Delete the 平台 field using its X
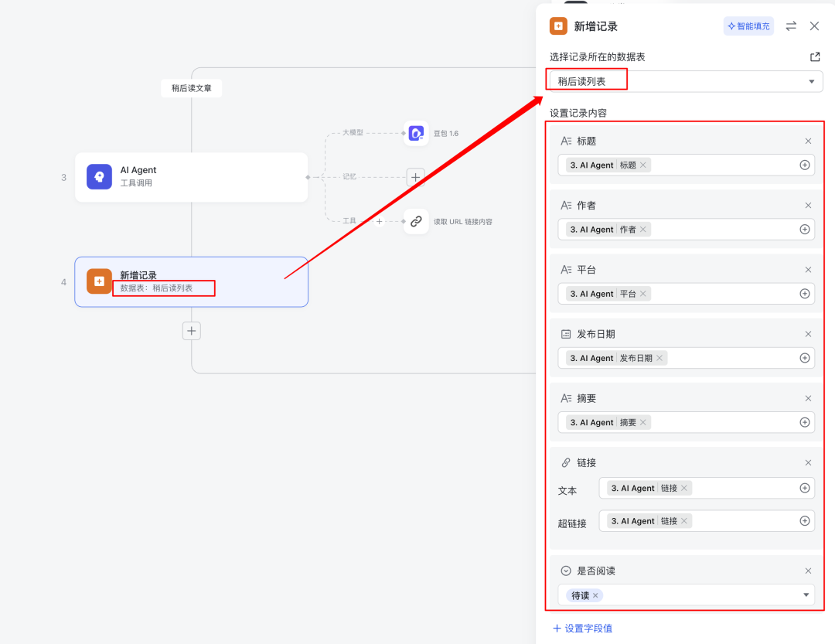Viewport: 835px width, 644px height. coord(808,269)
